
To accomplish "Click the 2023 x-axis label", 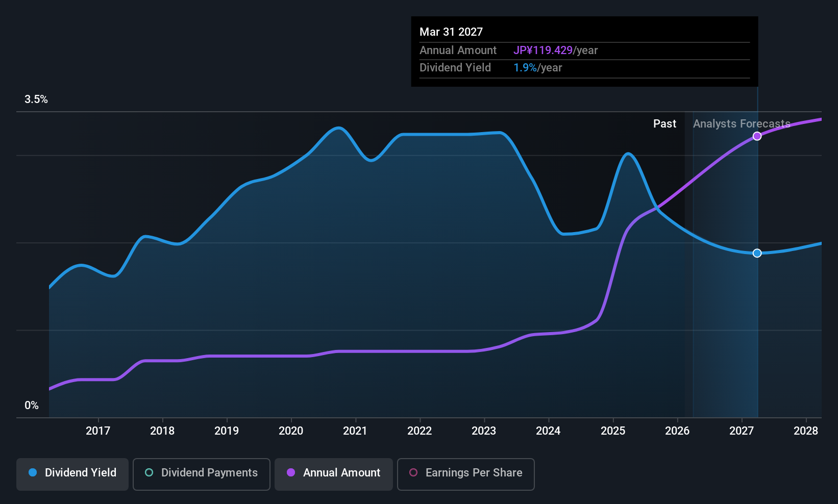I will point(484,431).
